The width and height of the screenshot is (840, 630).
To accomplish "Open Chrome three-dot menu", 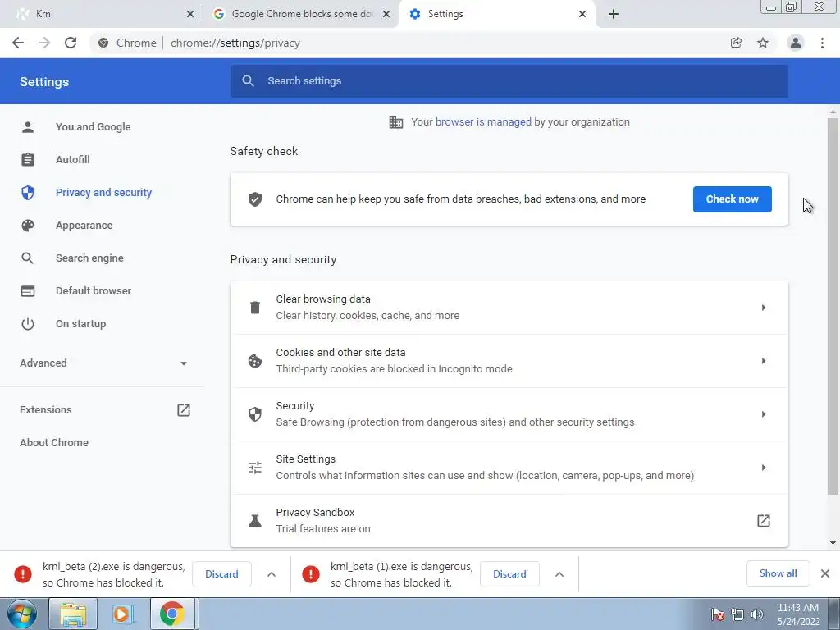I will (x=822, y=43).
